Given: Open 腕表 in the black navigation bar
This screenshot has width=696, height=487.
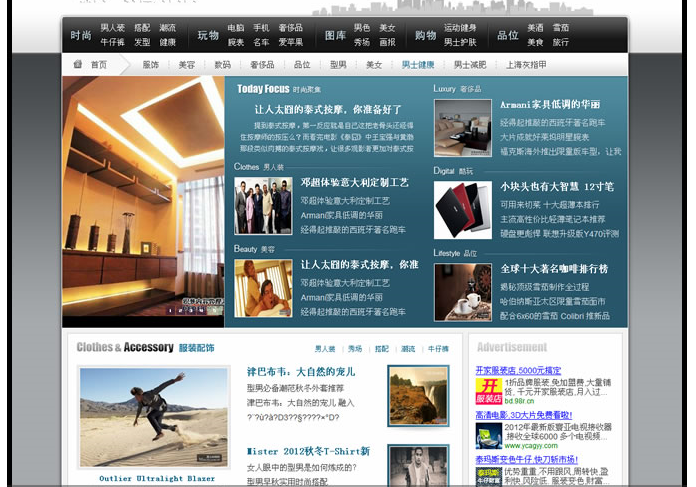Looking at the screenshot, I should (236, 42).
